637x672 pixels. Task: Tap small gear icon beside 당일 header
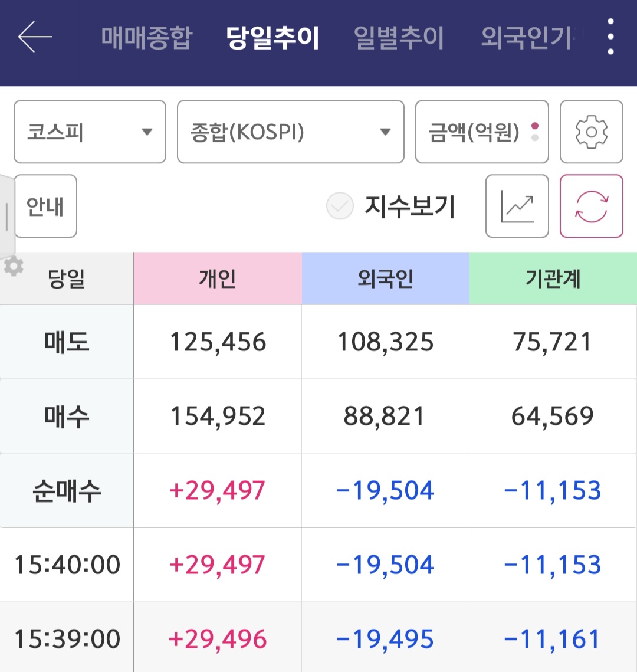coord(13,267)
